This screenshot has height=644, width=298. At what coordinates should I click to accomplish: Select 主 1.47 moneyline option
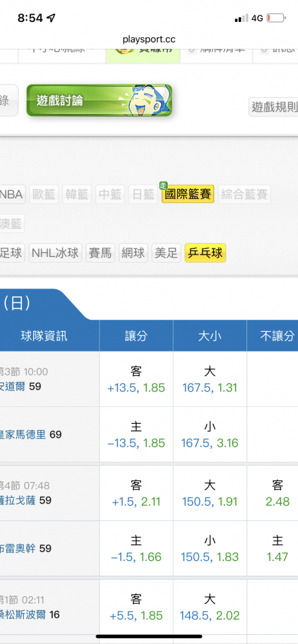(x=278, y=549)
